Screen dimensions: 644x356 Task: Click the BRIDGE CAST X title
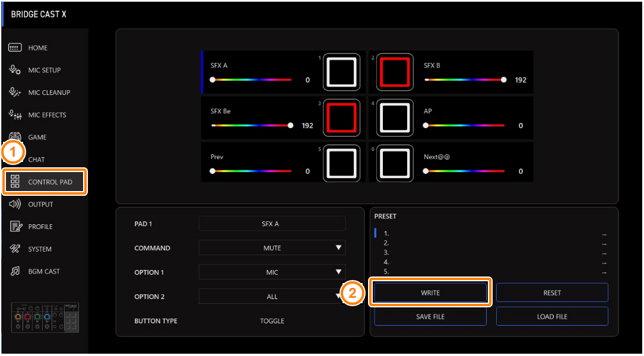click(x=39, y=14)
